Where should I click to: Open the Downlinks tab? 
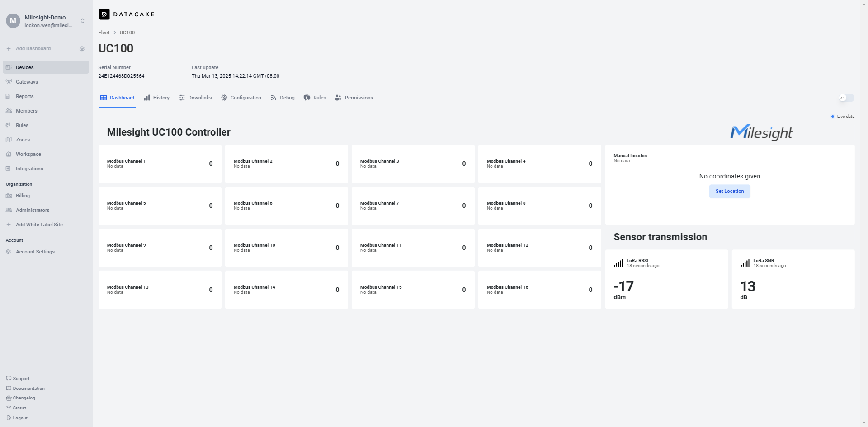(195, 98)
